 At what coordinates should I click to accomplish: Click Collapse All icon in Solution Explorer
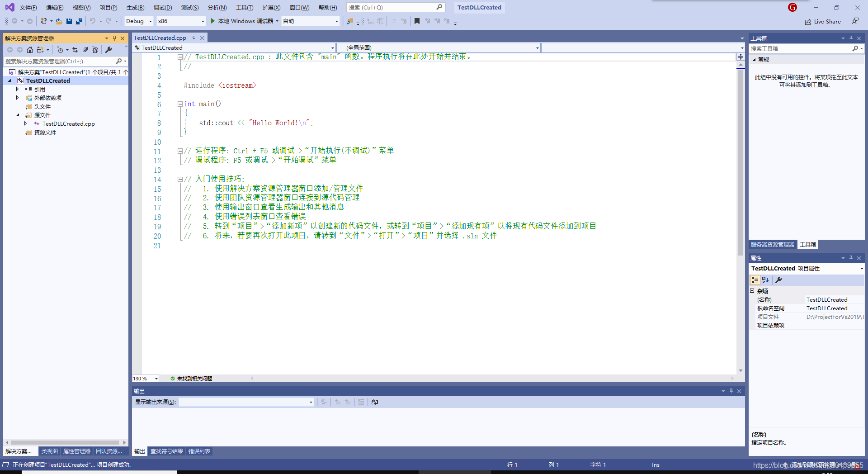[85, 50]
